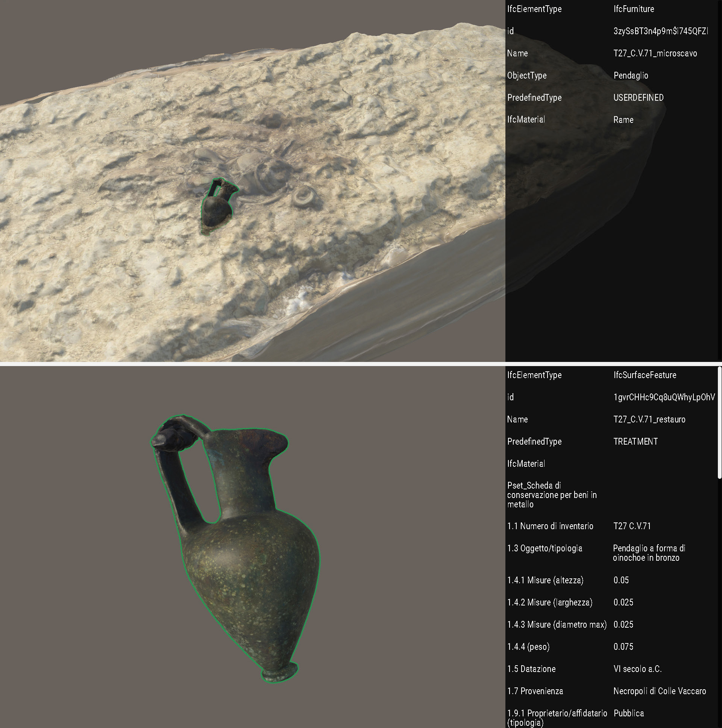Click the 1.9.1 Proprietario/affidatario Pubblica value
Viewport: 722px width, 728px height.
click(628, 713)
